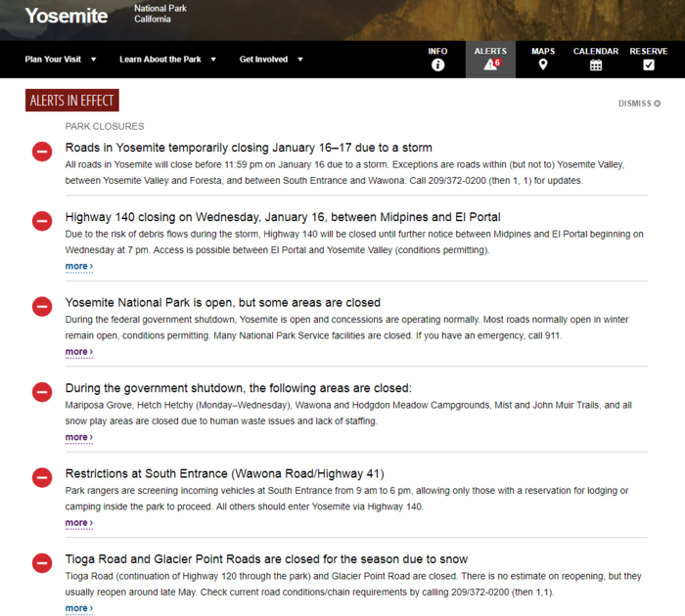
Task: Expand 'more' under Highway 140 closing alert
Action: (x=78, y=266)
